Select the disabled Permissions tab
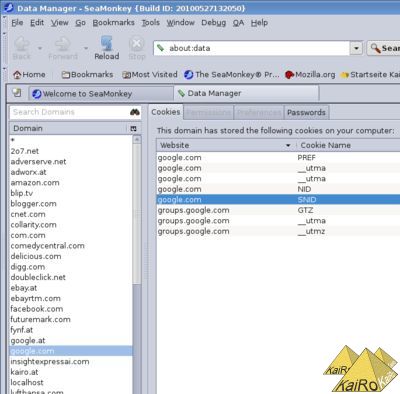 [208, 113]
